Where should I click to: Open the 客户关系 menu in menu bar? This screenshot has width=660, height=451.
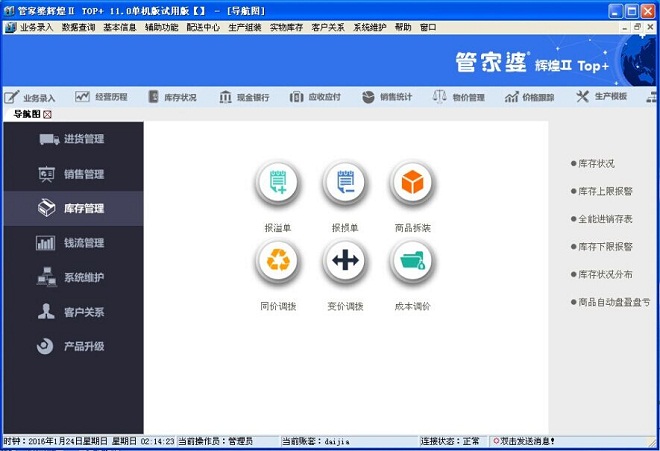[328, 27]
